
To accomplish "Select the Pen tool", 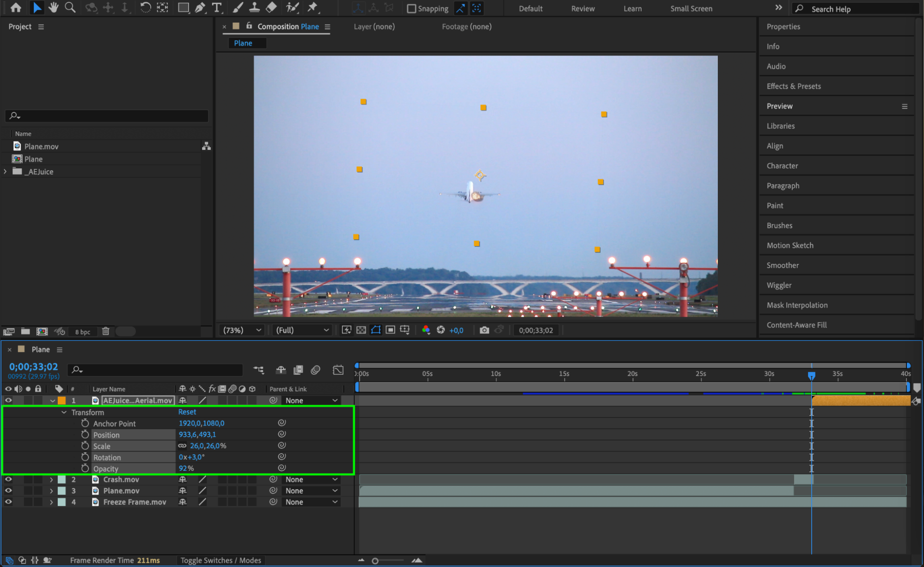I will [x=200, y=7].
